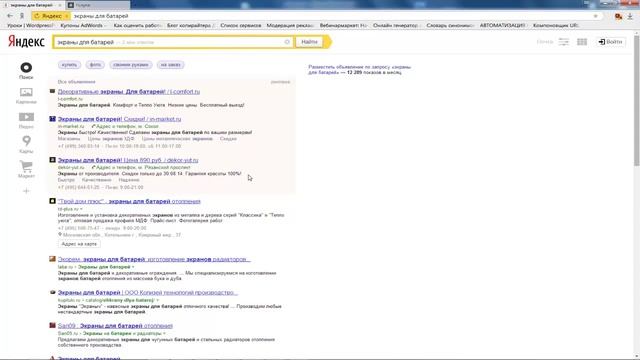Image resolution: width=640 pixels, height=360 pixels.
Task: Open San09 Экраны для батарей отопления link
Action: click(116, 325)
